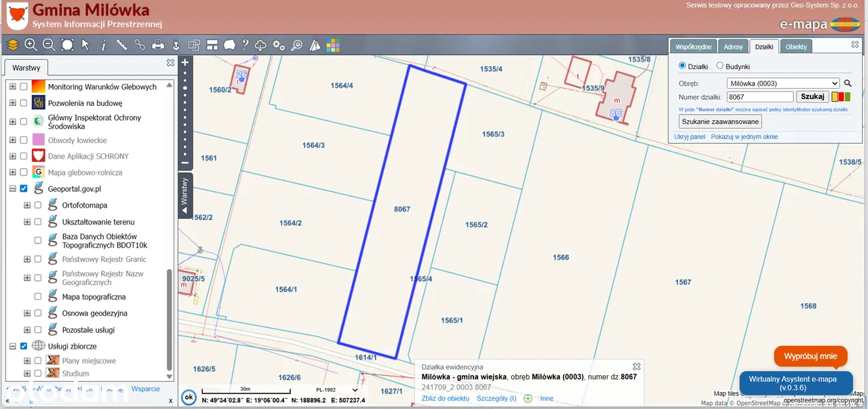This screenshot has height=409, width=868.
Task: Click the full extent zoom icon
Action: tap(67, 45)
